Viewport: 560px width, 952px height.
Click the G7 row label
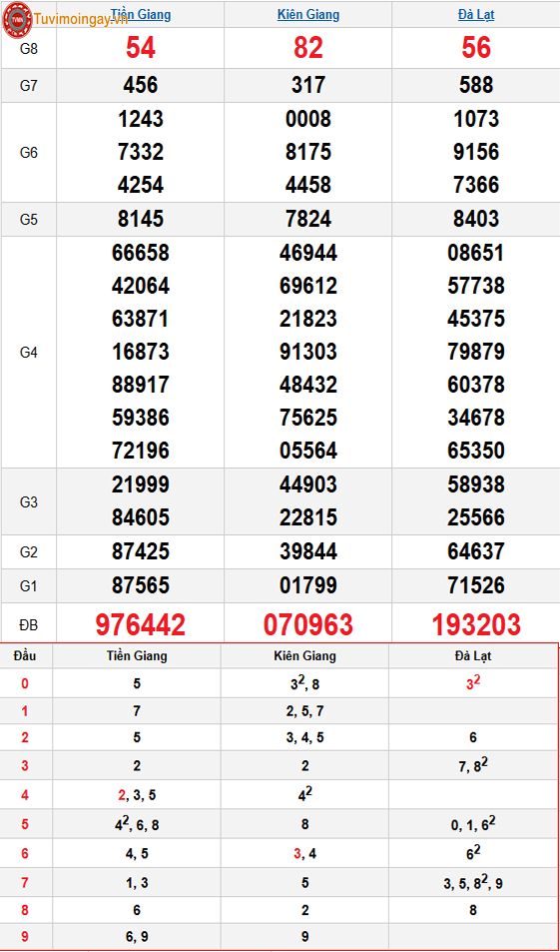pos(29,86)
